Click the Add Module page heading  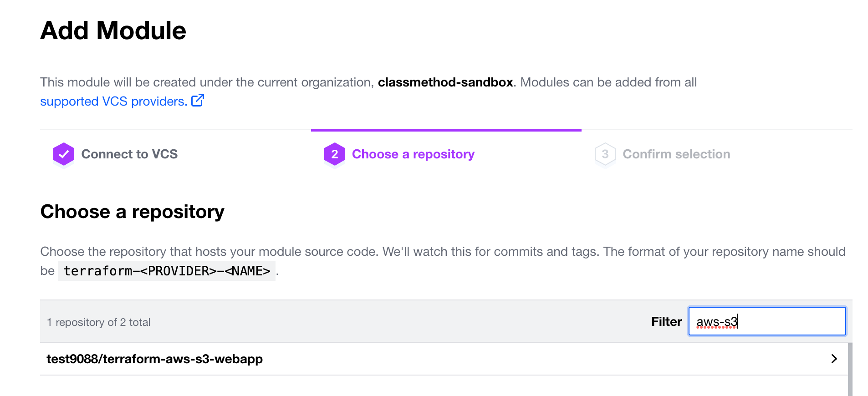pyautogui.click(x=113, y=30)
